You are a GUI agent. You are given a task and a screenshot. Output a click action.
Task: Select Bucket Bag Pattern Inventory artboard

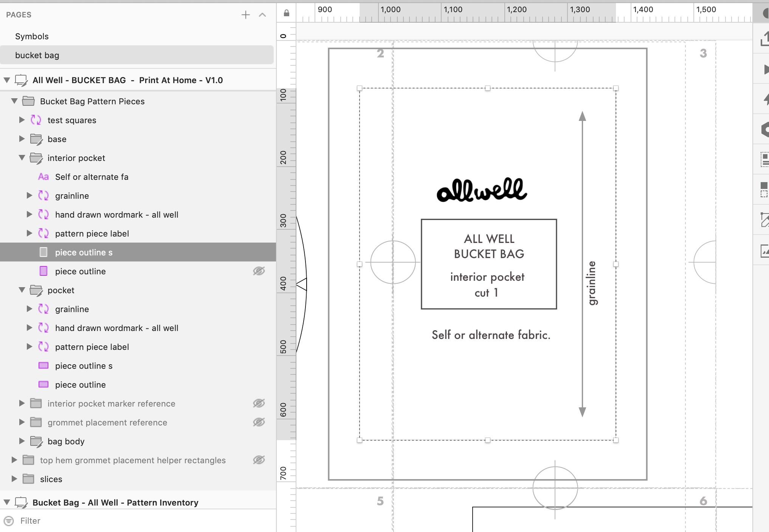click(x=115, y=503)
